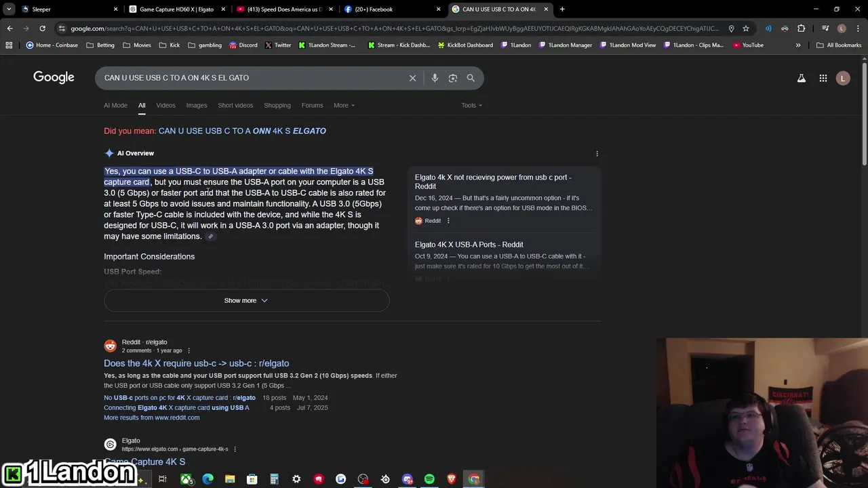Viewport: 868px width, 488px height.
Task: Clear the search query with X
Action: pos(412,78)
